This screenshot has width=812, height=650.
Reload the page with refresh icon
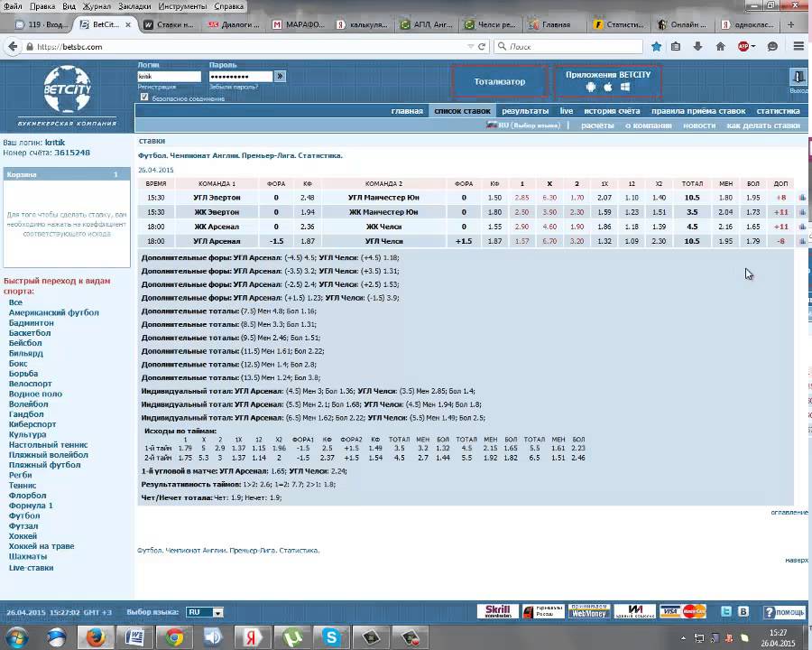482,47
